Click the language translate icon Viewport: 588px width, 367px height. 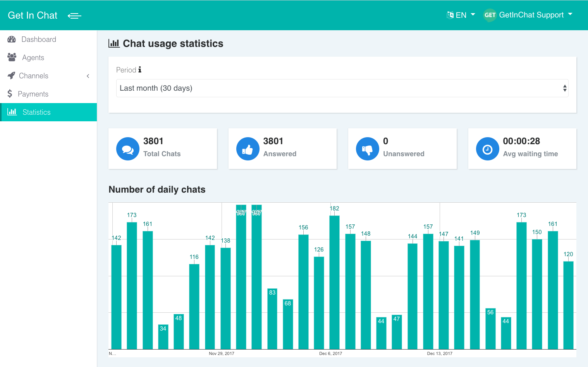(450, 15)
